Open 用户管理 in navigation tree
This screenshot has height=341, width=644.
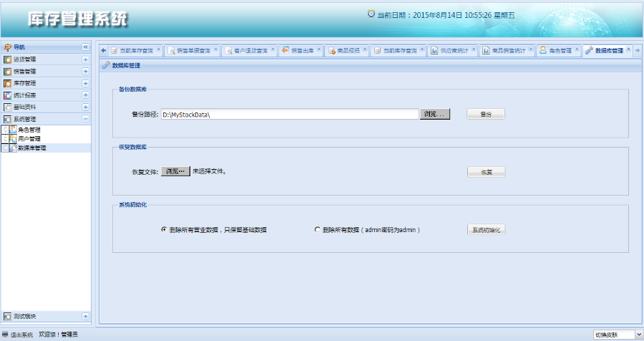pyautogui.click(x=29, y=139)
